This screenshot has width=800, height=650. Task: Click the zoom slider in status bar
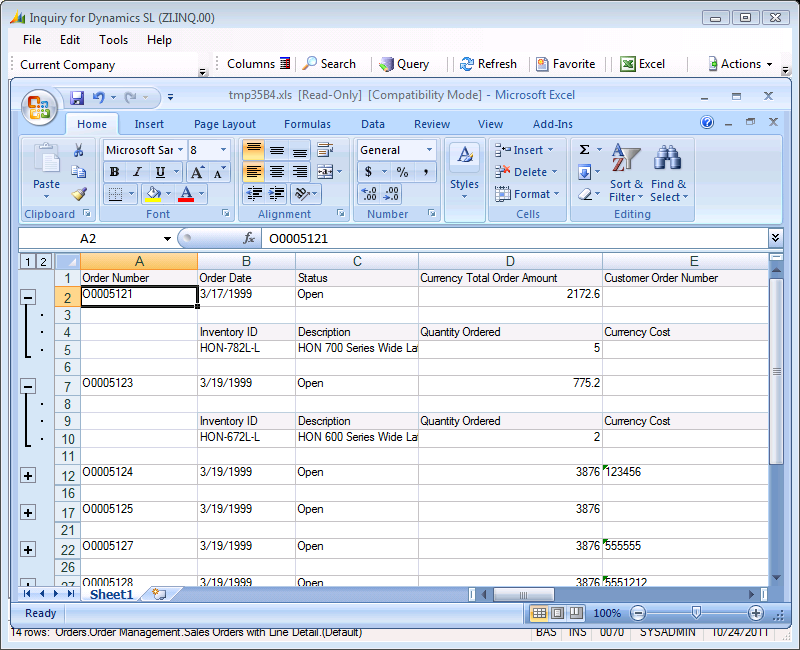(x=696, y=613)
